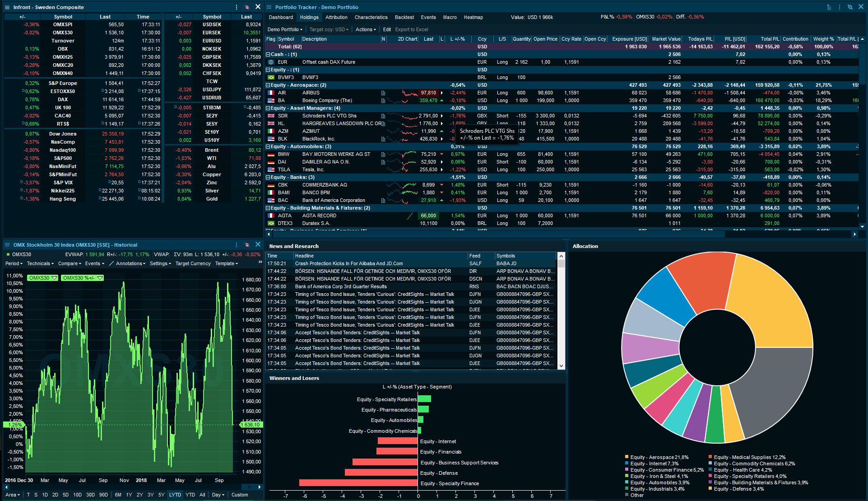This screenshot has height=501, width=868.
Task: Switch to the Backtest tab
Action: 404,17
